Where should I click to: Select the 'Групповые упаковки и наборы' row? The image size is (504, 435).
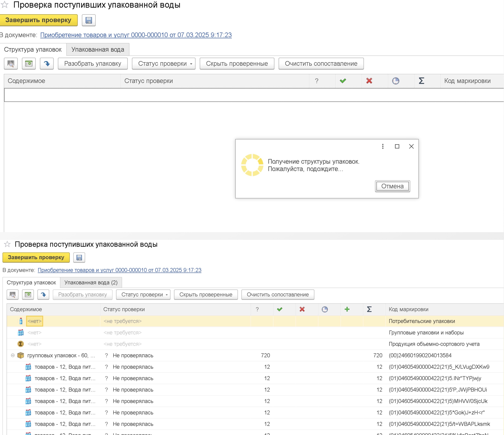(x=255, y=333)
